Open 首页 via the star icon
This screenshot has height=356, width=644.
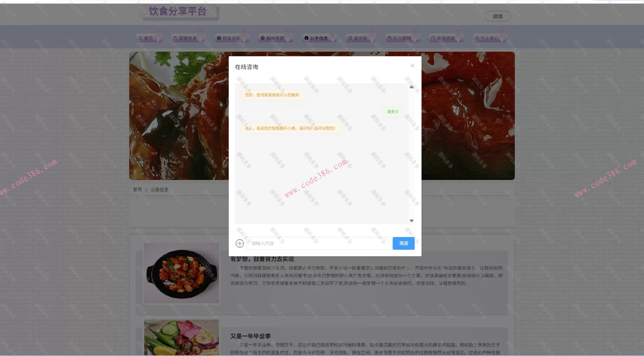coord(141,38)
